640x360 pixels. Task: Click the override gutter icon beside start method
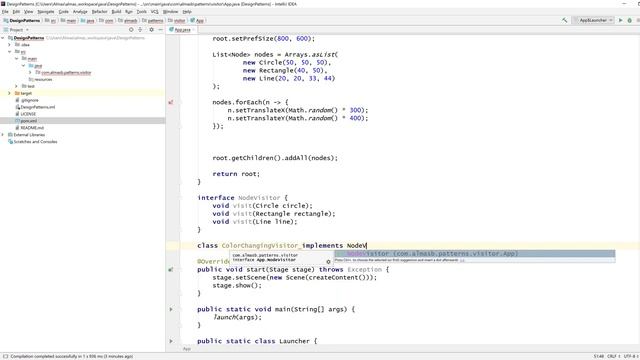click(171, 269)
